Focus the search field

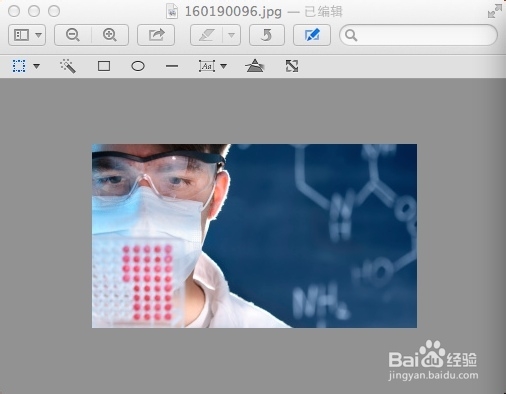[x=418, y=35]
